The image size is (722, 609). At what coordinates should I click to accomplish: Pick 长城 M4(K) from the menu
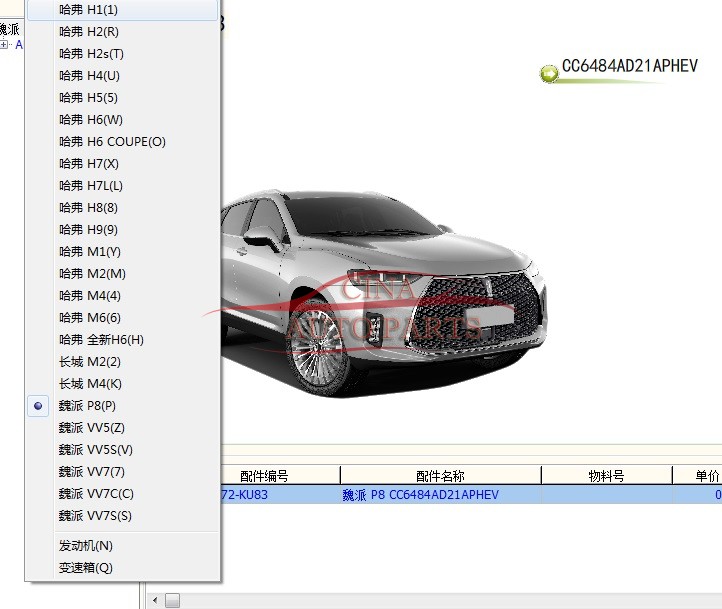[x=90, y=384]
